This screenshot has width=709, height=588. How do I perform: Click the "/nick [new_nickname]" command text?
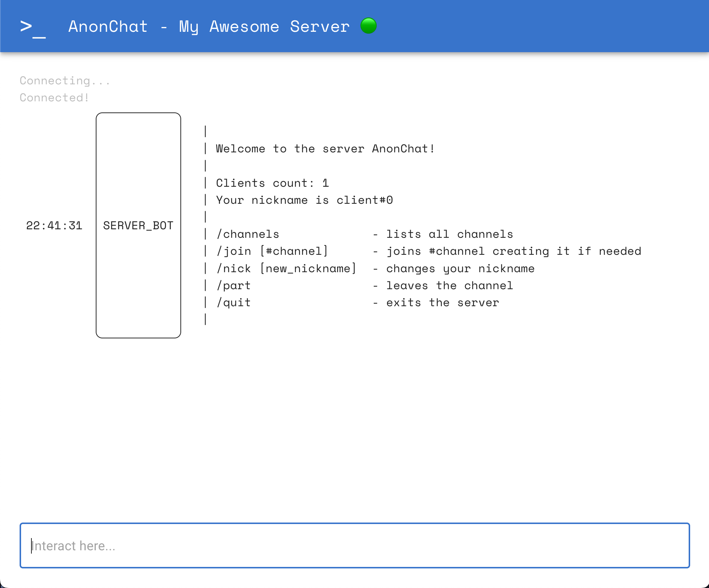pyautogui.click(x=286, y=268)
